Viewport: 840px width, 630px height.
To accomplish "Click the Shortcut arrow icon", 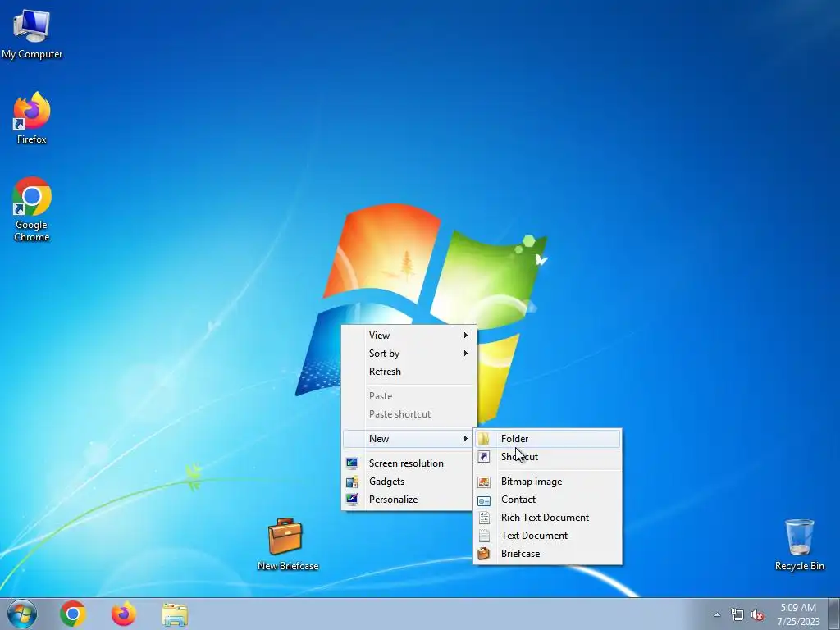I will tap(484, 457).
